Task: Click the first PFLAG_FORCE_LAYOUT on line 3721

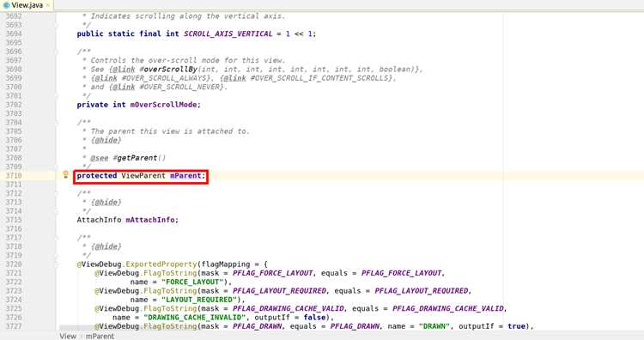Action: (x=273, y=273)
